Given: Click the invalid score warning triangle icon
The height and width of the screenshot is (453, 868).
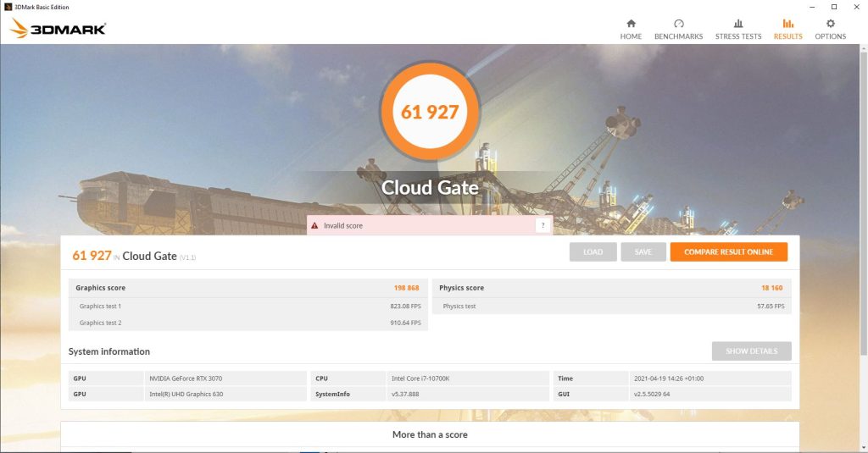Looking at the screenshot, I should [x=314, y=226].
